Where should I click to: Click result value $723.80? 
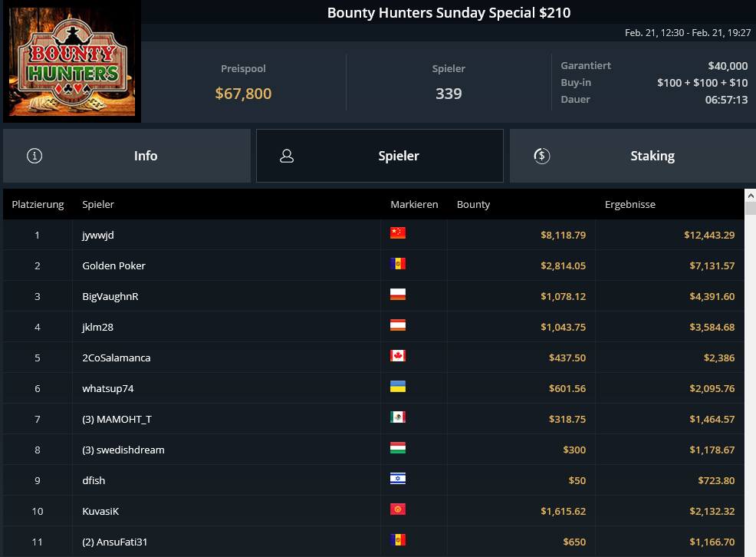(x=716, y=481)
